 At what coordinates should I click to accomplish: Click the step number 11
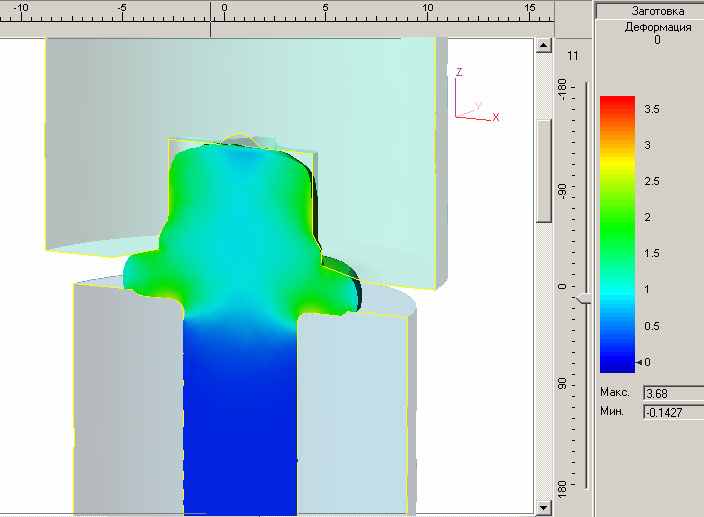(x=572, y=56)
